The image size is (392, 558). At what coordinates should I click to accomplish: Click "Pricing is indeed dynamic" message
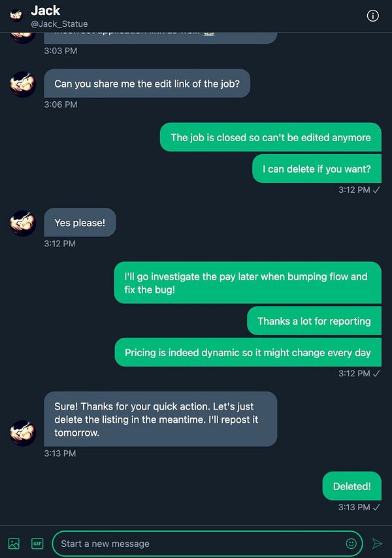click(x=248, y=352)
